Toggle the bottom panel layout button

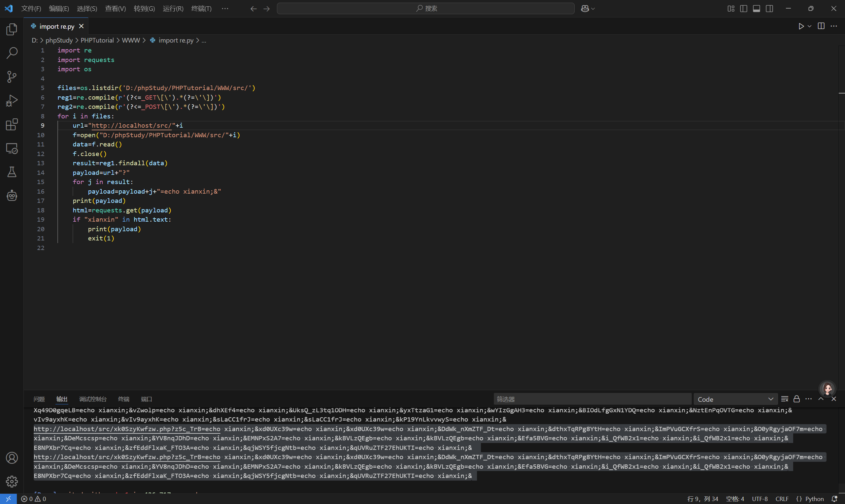pos(756,9)
